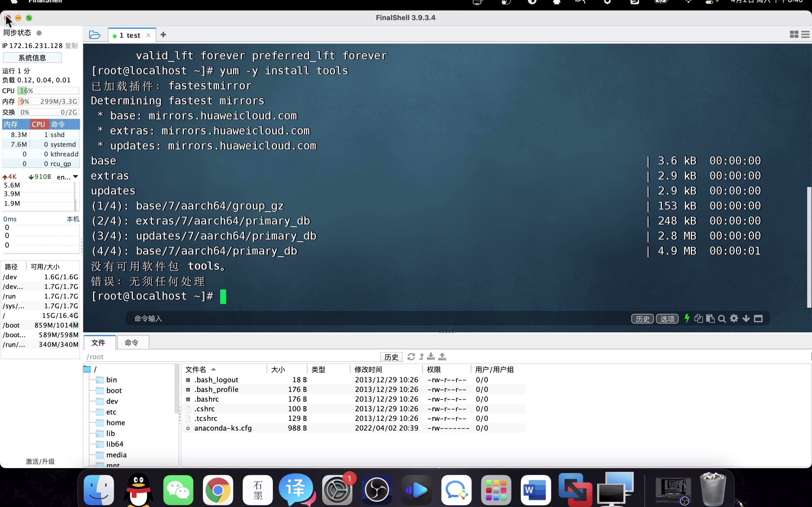Click into the 命令输入 command field
This screenshot has height=507, width=812.
coord(335,319)
